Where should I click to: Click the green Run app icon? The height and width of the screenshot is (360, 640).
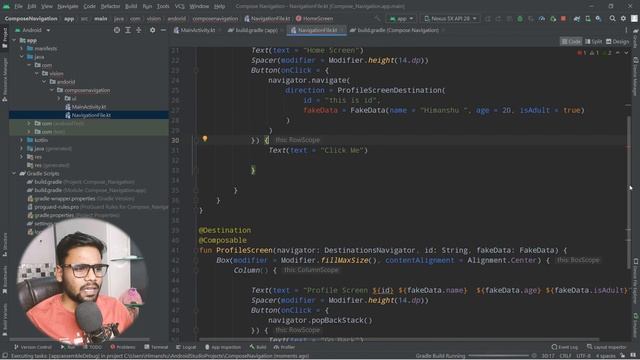(520, 19)
